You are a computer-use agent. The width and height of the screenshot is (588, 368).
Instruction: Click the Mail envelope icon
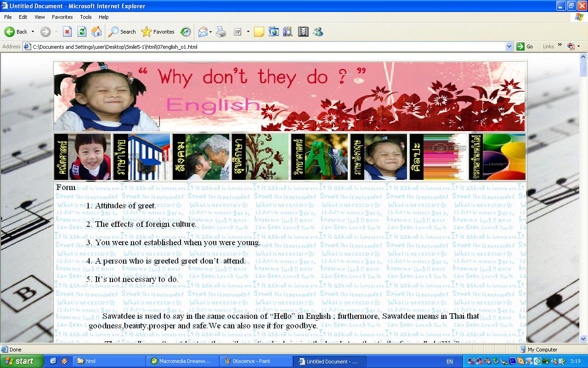tap(203, 32)
